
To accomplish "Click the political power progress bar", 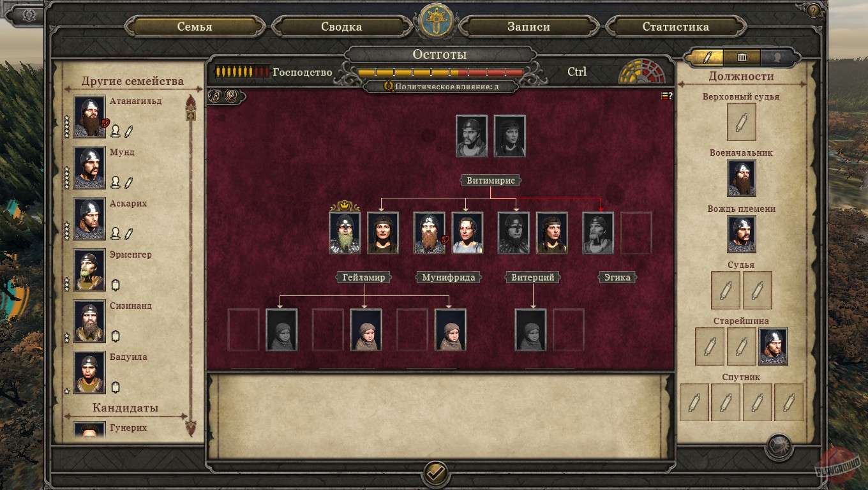I will point(440,72).
